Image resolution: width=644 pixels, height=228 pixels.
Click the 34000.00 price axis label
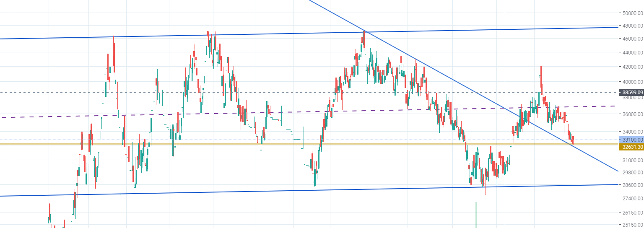coord(633,131)
